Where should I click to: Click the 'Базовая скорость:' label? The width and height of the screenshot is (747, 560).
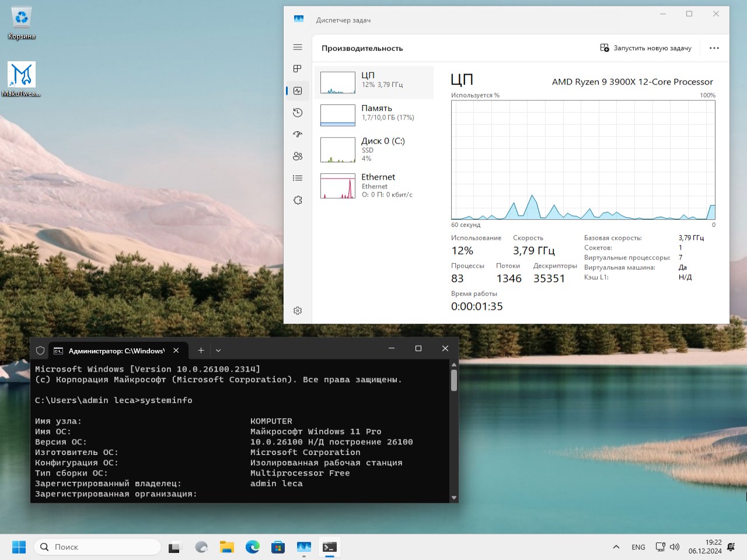[x=613, y=238]
